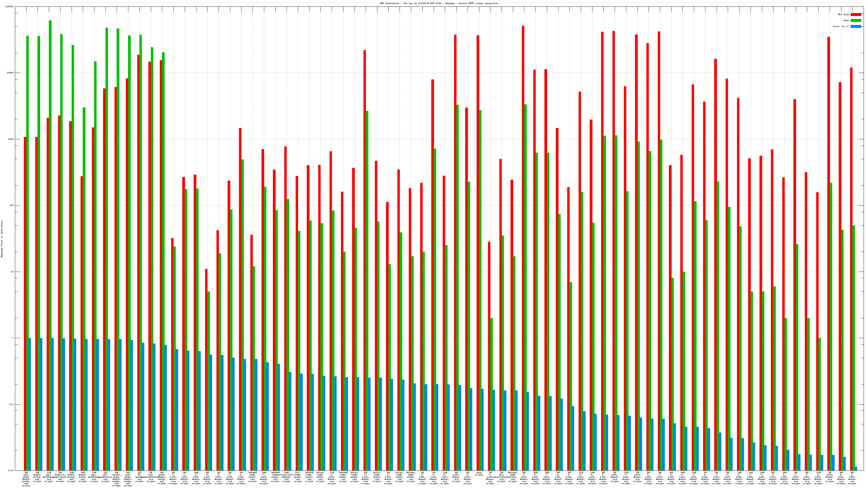Click the last blue bar at far right

pos(856,468)
